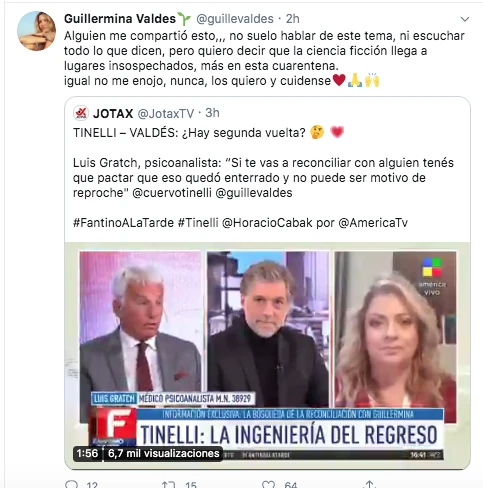Open the @guillevaldes mention in quoted tweet

coord(254,193)
